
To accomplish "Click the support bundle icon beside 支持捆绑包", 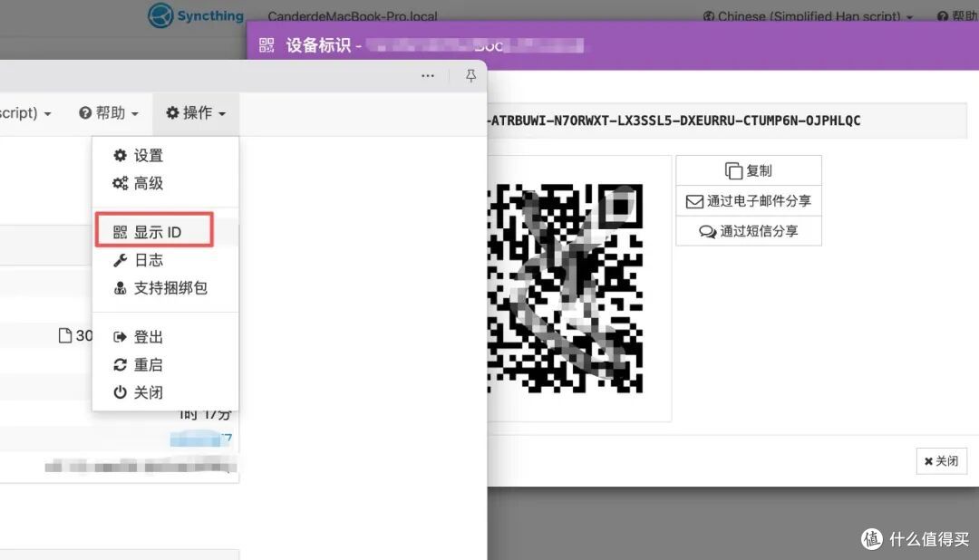I will 120,288.
